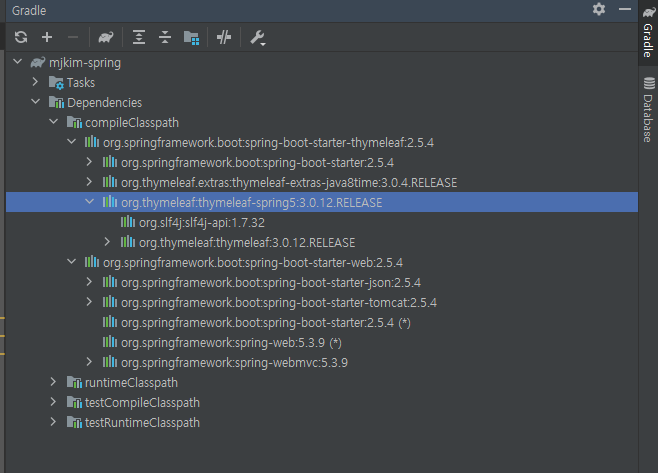Open Gradle build tool settings wrench
The width and height of the screenshot is (658, 473).
[258, 37]
